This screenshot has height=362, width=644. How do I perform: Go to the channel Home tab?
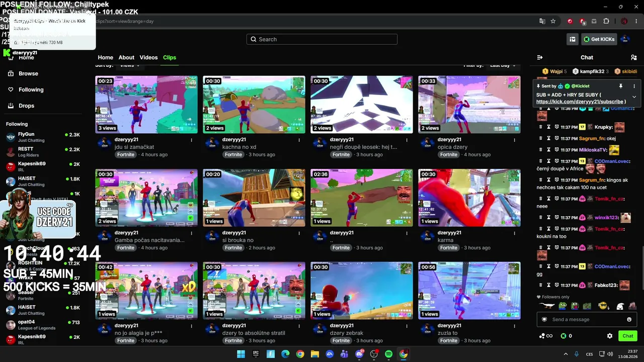(x=106, y=57)
